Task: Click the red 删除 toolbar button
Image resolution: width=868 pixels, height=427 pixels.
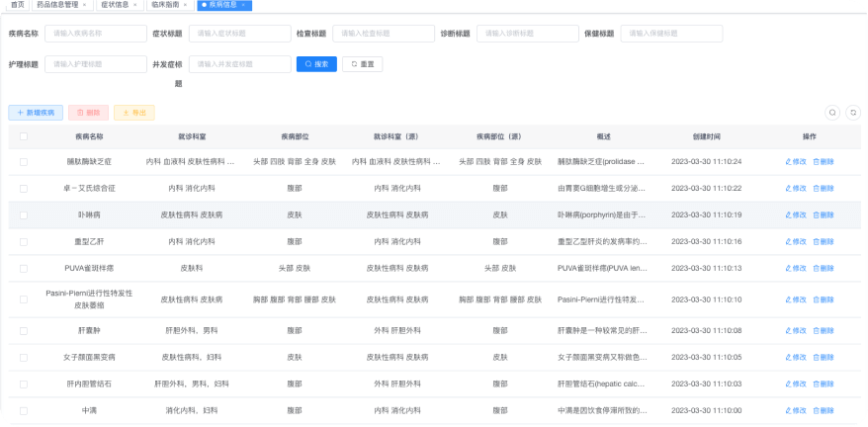Action: pos(89,113)
